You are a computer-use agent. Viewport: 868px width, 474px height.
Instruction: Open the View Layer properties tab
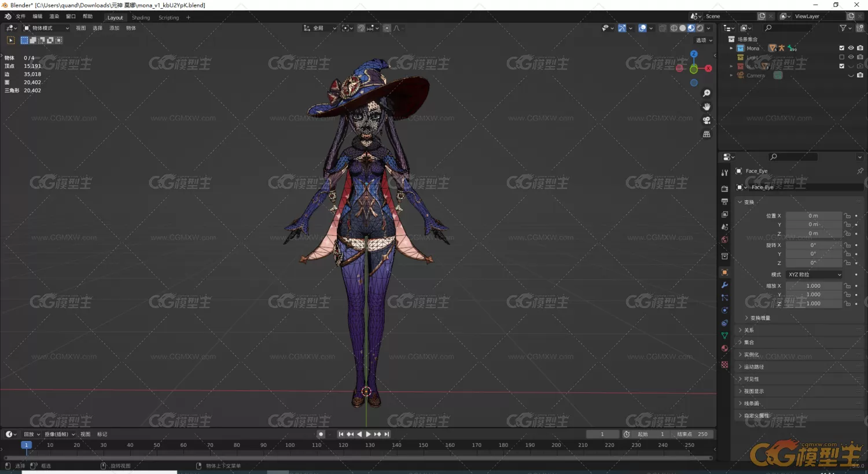pyautogui.click(x=724, y=214)
